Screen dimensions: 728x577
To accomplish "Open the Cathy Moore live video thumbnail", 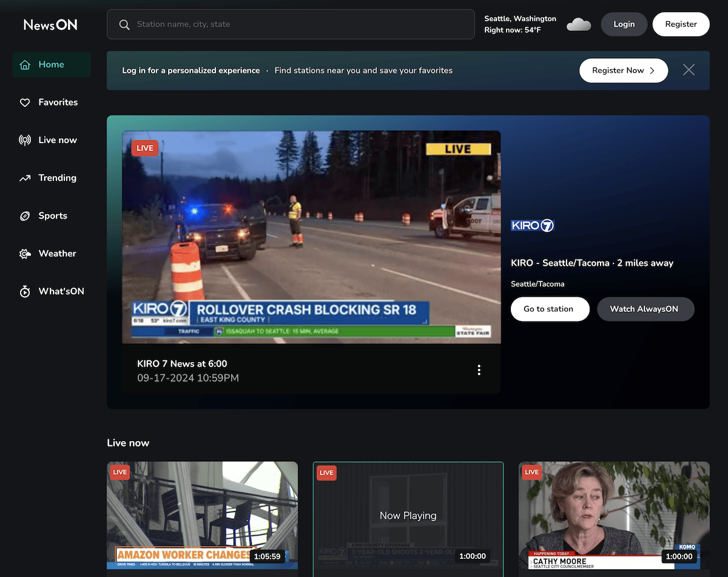I will pos(614,515).
